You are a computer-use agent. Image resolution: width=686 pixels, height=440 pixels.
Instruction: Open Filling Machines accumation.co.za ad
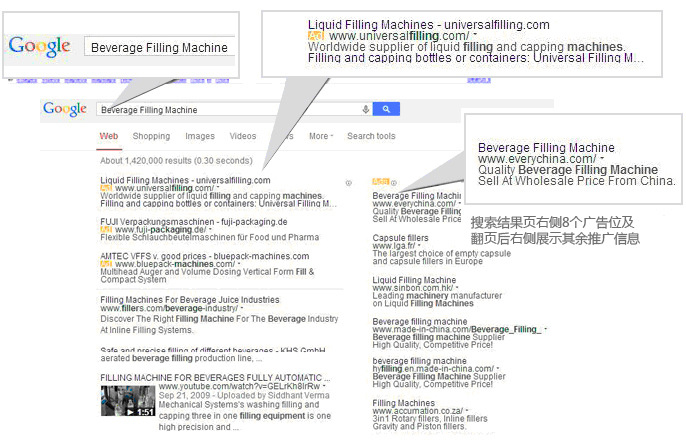(403, 403)
